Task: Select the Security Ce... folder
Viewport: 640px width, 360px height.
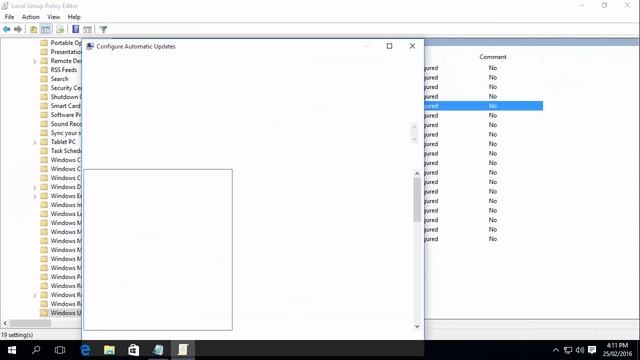Action: pyautogui.click(x=61, y=88)
